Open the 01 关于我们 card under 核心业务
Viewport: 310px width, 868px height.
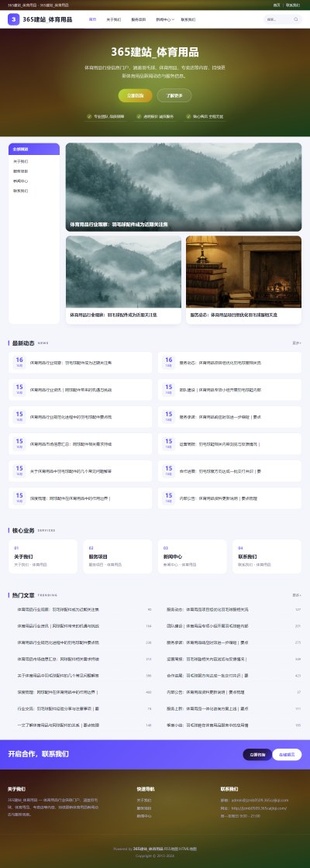(x=43, y=556)
